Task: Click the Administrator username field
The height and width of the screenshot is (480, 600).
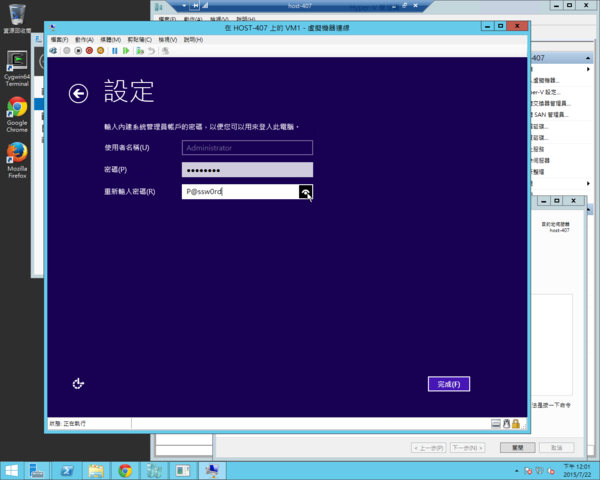Action: (x=247, y=148)
